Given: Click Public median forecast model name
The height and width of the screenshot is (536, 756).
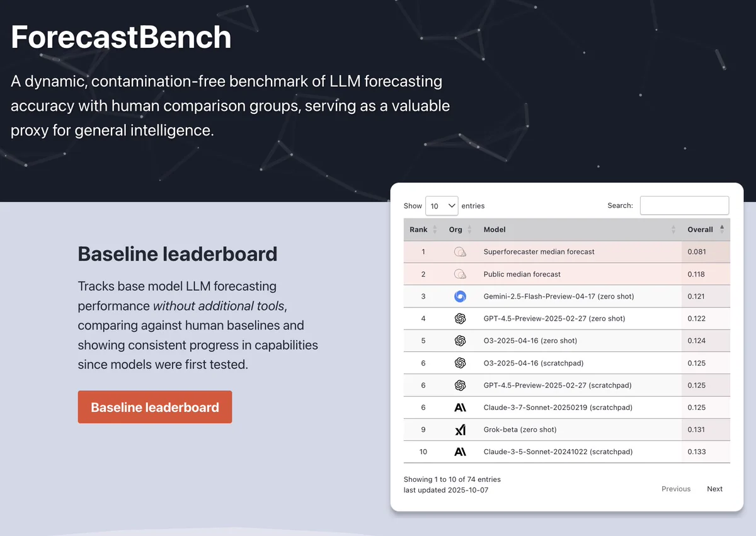Looking at the screenshot, I should tap(522, 274).
